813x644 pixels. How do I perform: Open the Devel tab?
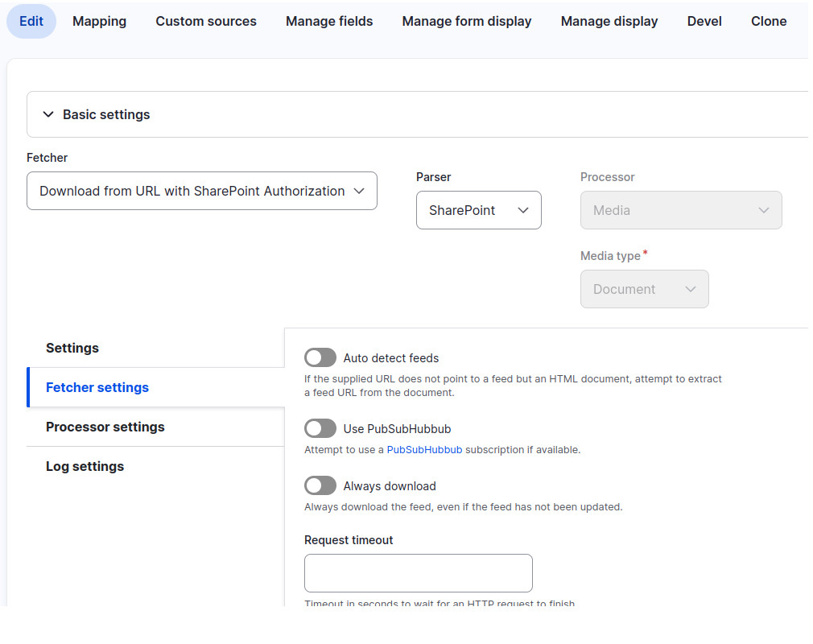(x=704, y=22)
